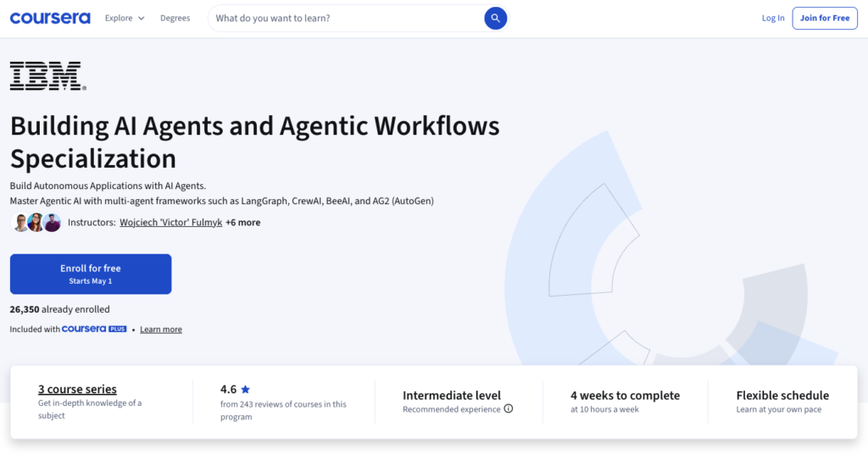Click the 'Learn at your own pace' text

click(779, 409)
